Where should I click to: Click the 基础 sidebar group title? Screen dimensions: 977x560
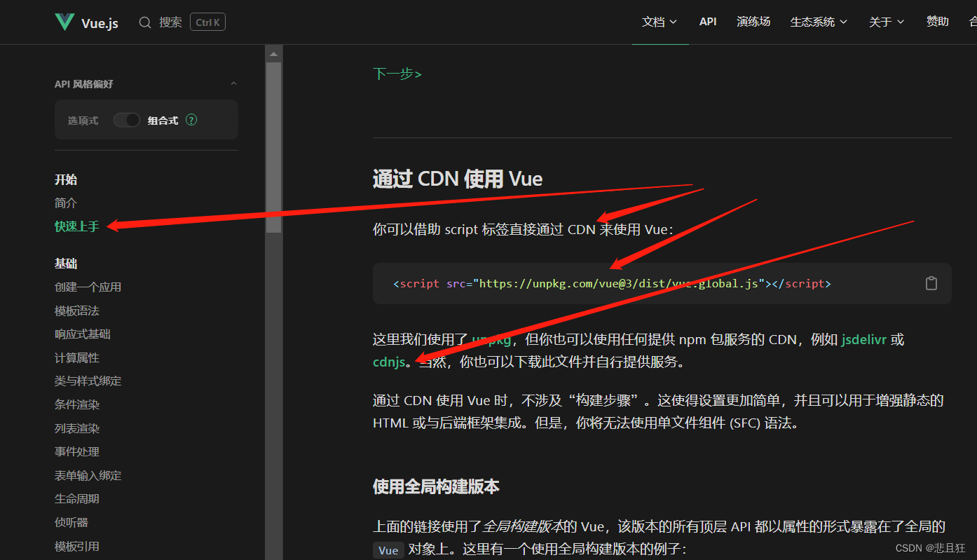66,264
